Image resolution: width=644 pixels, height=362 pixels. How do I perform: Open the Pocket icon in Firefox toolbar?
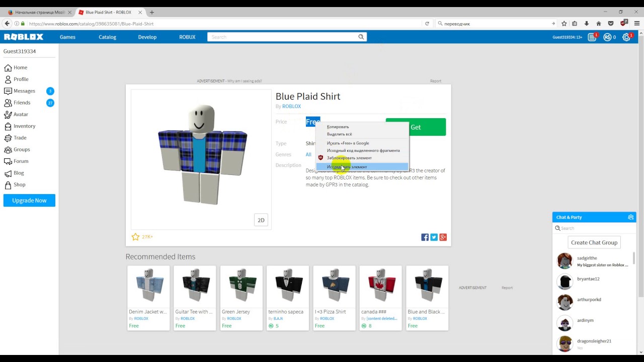coord(611,24)
